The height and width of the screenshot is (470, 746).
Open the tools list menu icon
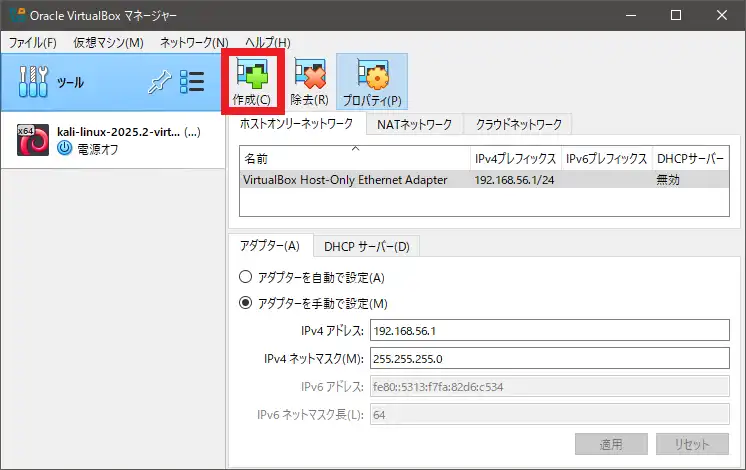192,82
